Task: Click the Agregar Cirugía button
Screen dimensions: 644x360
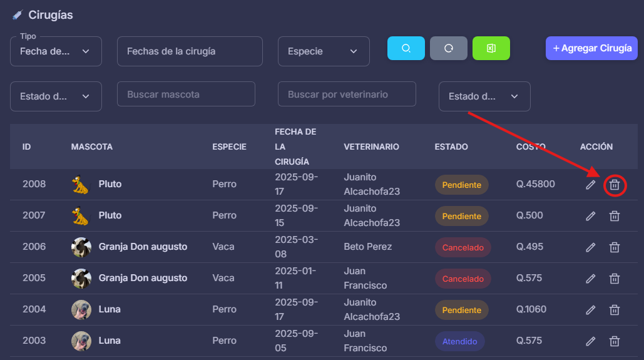Action: (591, 48)
